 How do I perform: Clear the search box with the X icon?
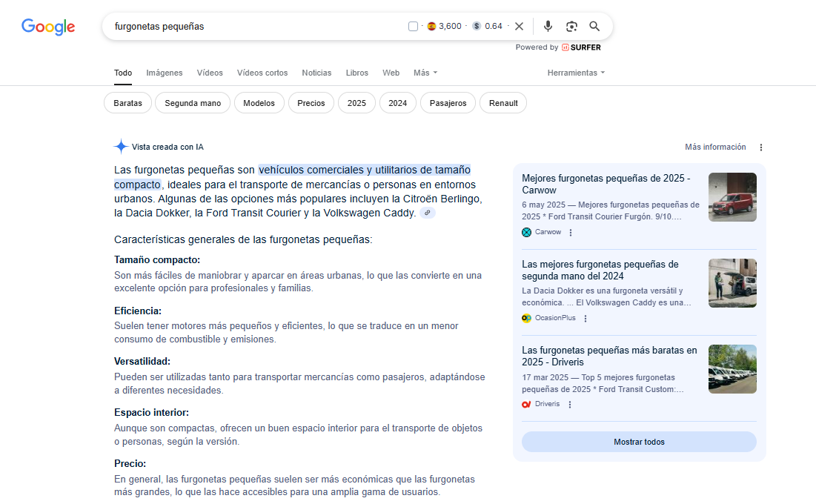pyautogui.click(x=519, y=26)
